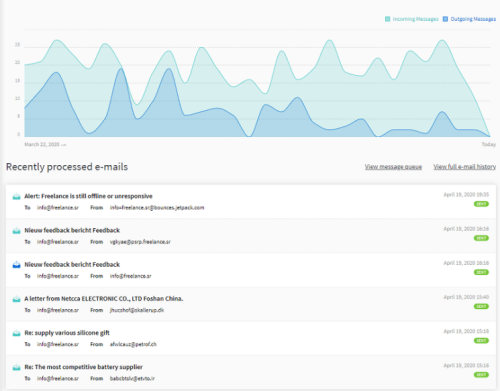Image resolution: width=500 pixels, height=391 pixels.
Task: Open the Alert: Freelance is still offline email
Action: [88, 196]
